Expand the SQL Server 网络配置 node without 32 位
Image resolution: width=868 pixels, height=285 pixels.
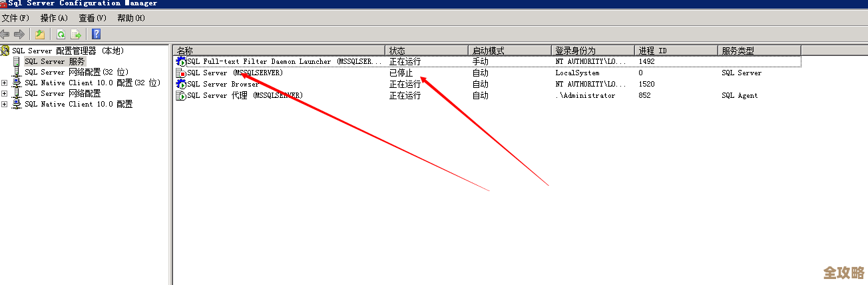coord(5,94)
